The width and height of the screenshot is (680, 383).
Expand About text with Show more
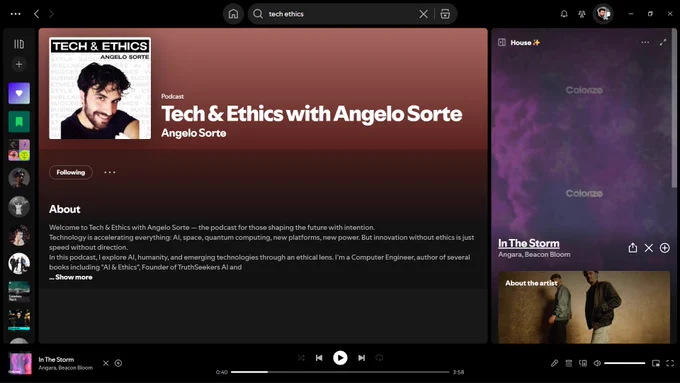(74, 277)
